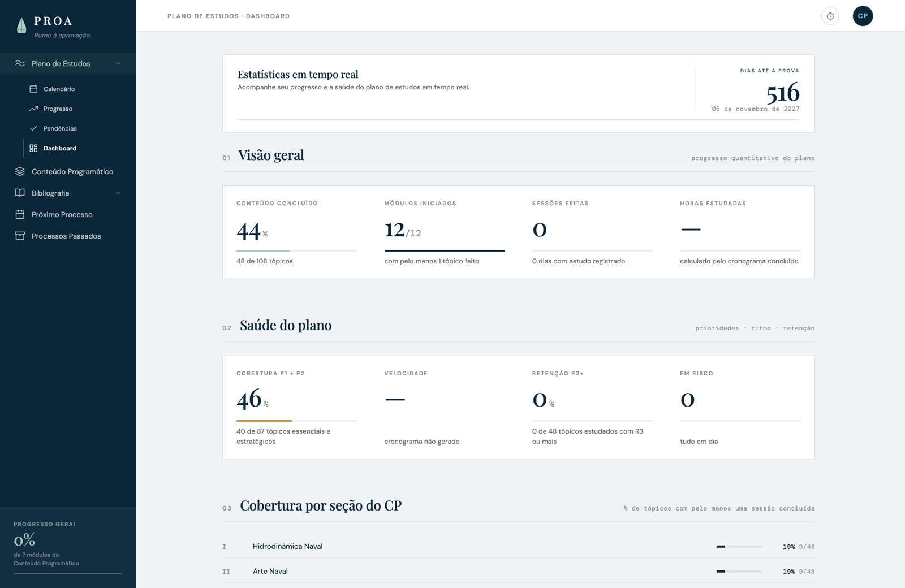Select the Hidrodinâmica Naval row title

pyautogui.click(x=287, y=546)
